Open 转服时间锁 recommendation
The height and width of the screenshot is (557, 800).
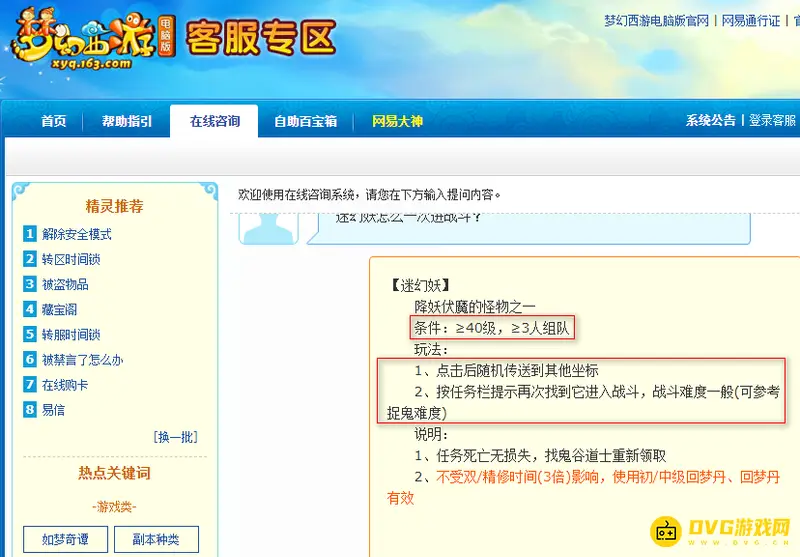click(x=71, y=335)
